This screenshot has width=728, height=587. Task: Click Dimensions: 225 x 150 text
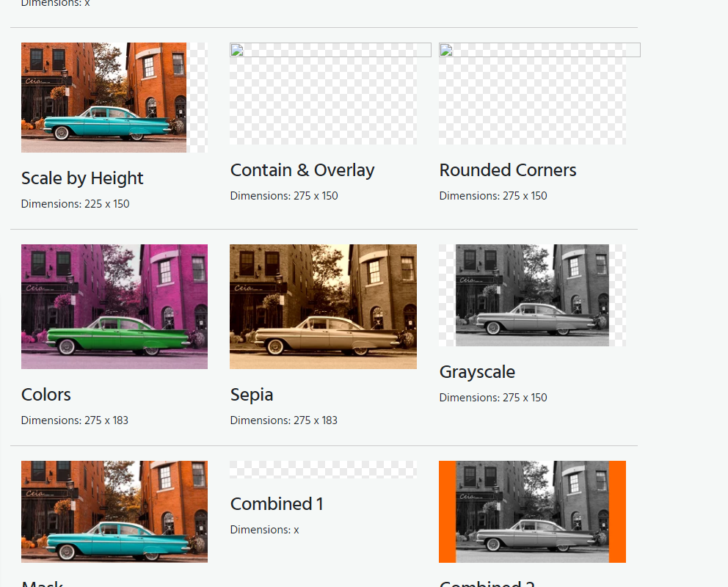click(x=75, y=204)
